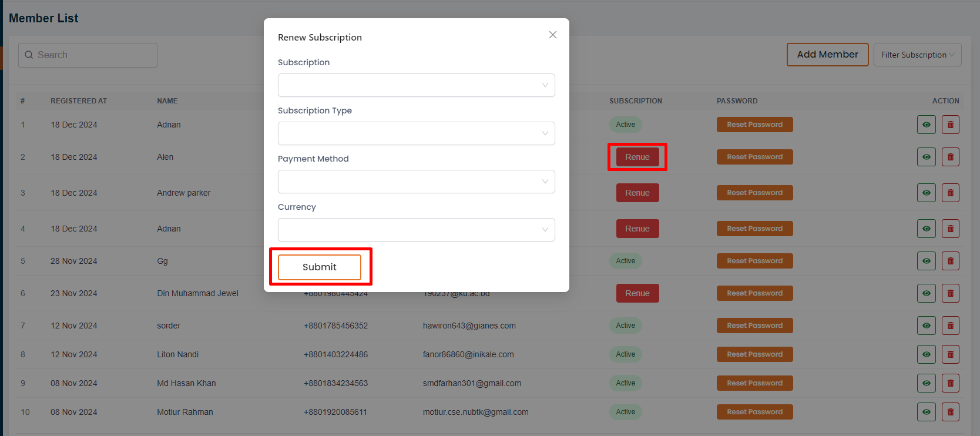Viewport: 980px width, 436px height.
Task: Reset Password for Md Hasan Khan
Action: [754, 383]
